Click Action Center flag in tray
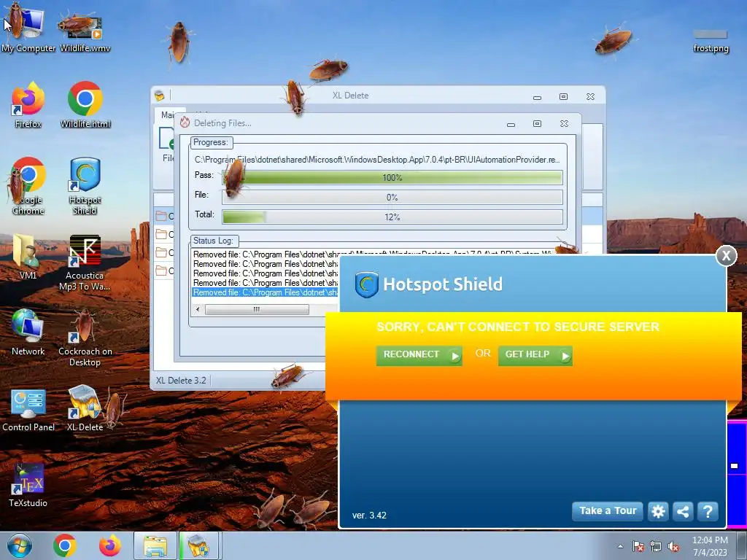 point(638,546)
